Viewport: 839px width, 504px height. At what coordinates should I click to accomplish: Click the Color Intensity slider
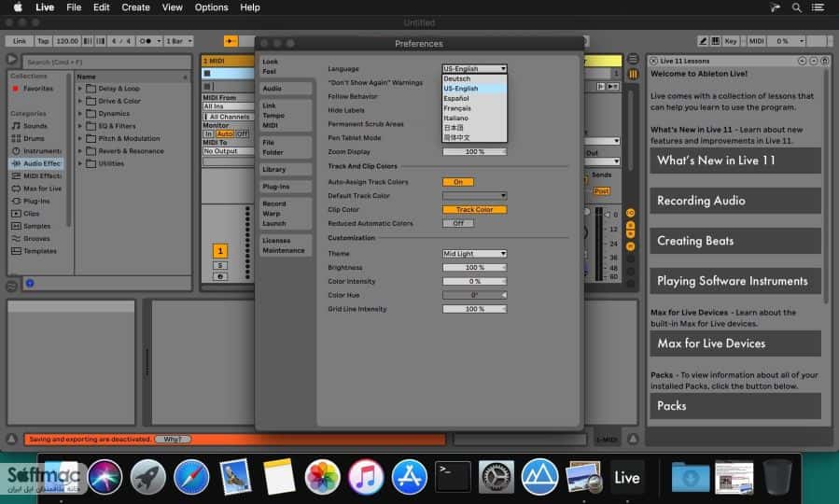[475, 282]
